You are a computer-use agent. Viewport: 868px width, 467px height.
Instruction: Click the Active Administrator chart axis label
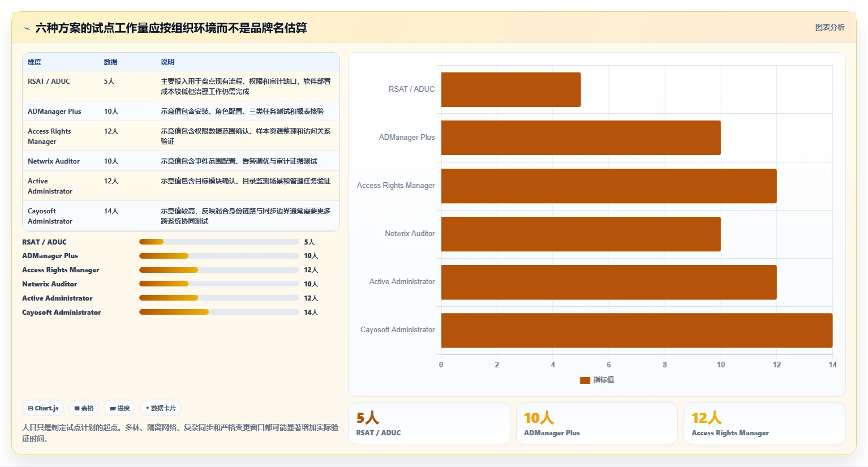[x=402, y=282]
